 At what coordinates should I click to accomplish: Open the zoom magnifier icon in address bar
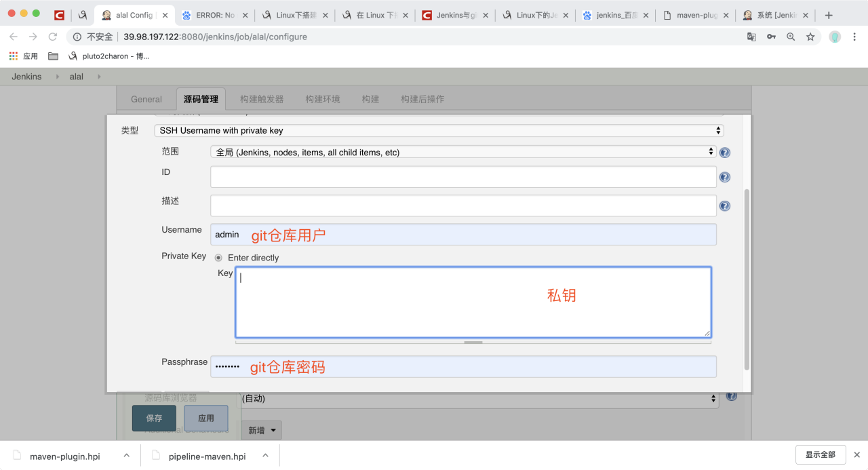click(x=791, y=37)
